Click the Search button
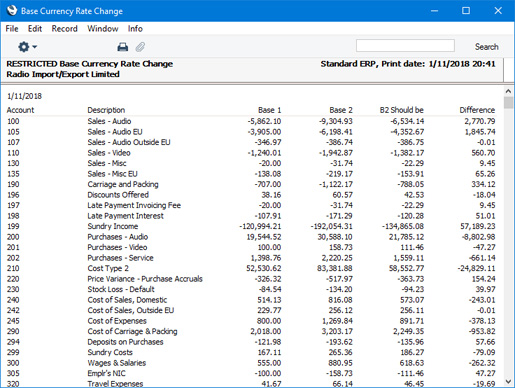 (x=487, y=47)
